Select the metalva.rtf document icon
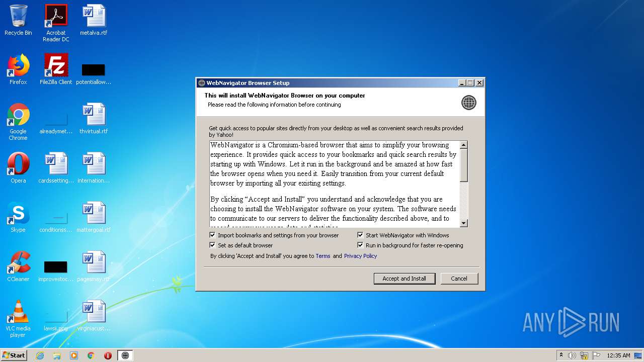This screenshot has width=644, height=362. (94, 20)
